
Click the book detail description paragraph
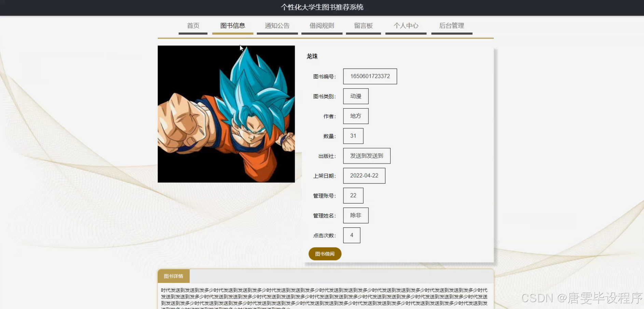pyautogui.click(x=324, y=298)
